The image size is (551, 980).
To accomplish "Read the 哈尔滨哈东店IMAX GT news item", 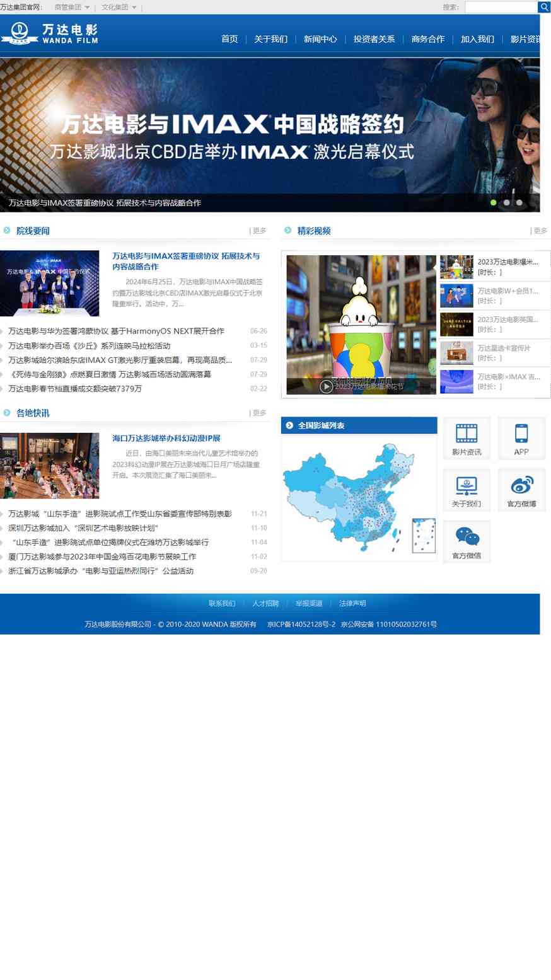I will (120, 360).
